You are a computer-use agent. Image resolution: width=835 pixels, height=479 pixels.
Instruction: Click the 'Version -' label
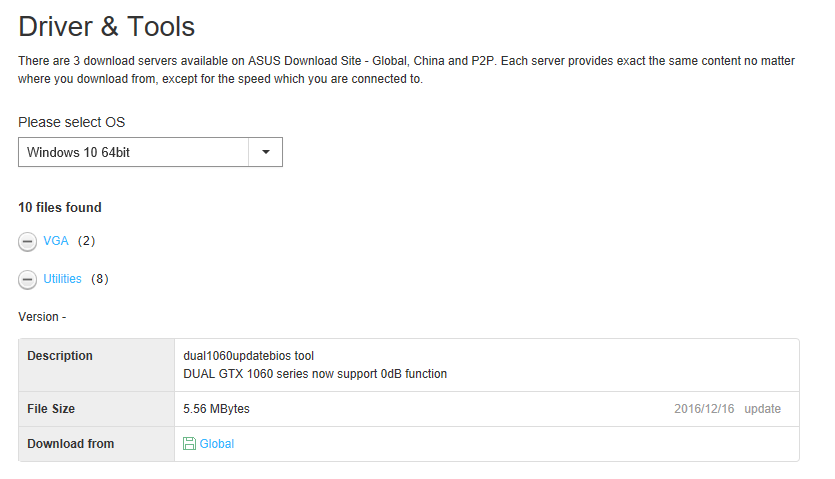click(x=42, y=317)
